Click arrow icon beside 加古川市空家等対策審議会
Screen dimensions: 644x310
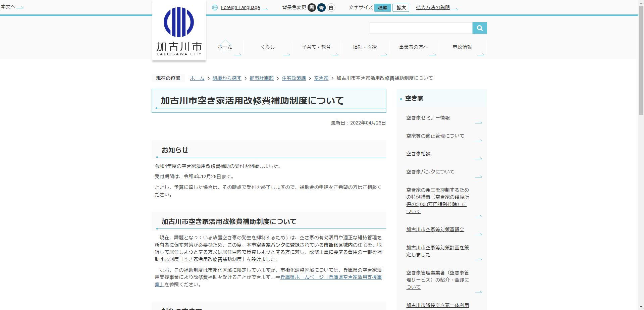pyautogui.click(x=479, y=234)
